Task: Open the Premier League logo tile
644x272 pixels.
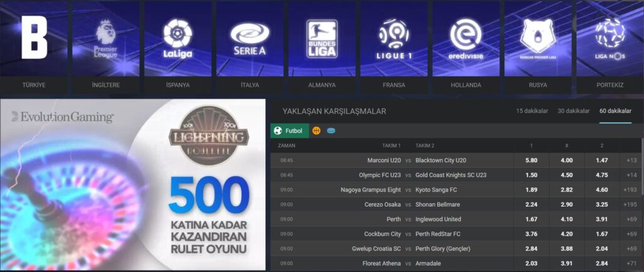Action: tap(106, 38)
